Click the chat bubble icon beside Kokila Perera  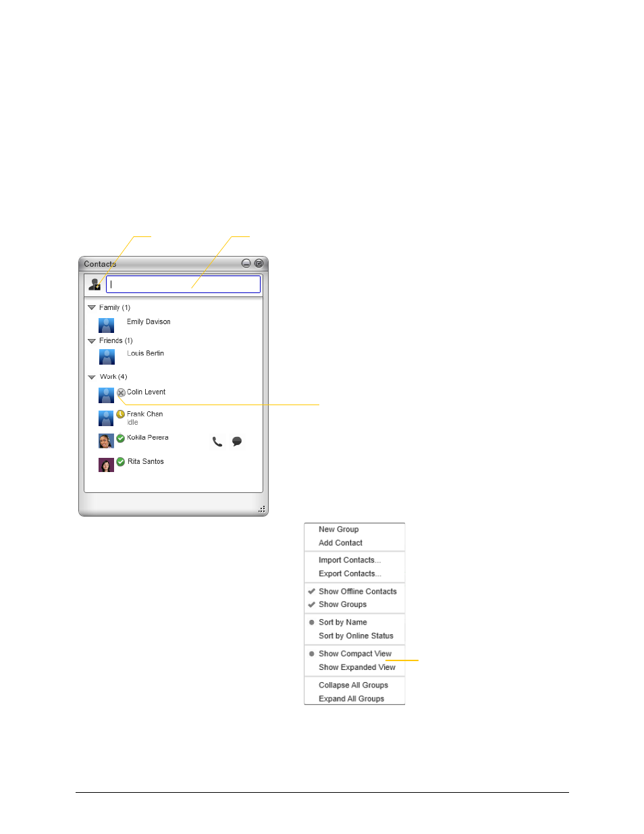(237, 442)
